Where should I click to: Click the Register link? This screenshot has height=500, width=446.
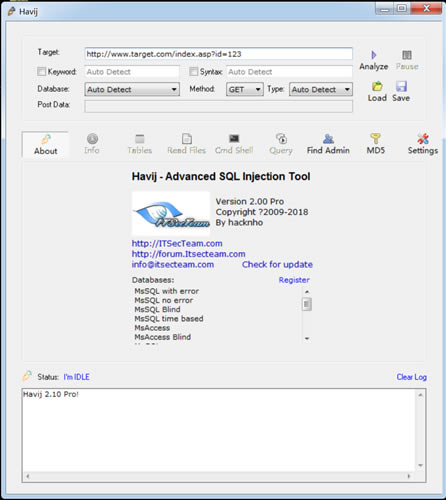coord(294,280)
